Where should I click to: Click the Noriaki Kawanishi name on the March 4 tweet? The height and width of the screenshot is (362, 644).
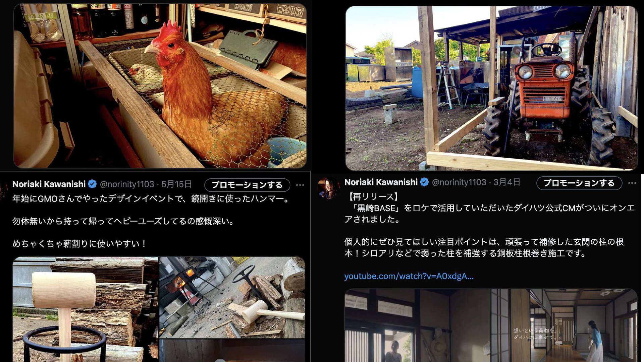[381, 182]
